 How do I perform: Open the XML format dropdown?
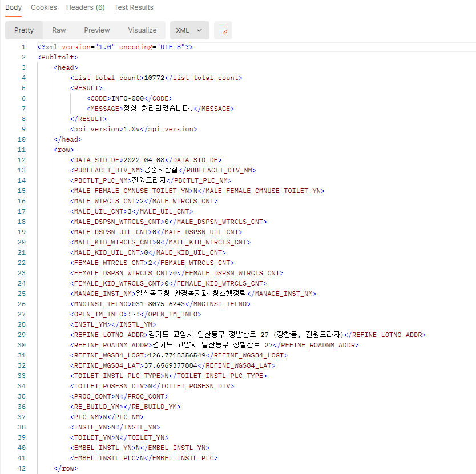(x=189, y=30)
